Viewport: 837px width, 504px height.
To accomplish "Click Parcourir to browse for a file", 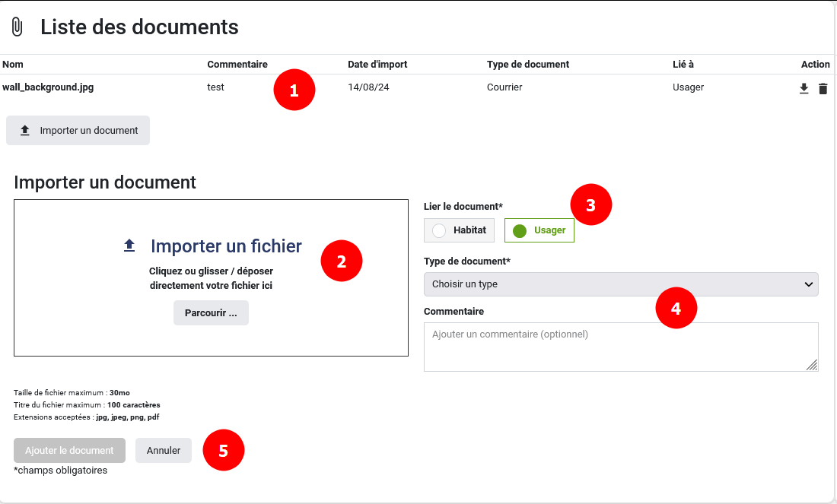I will 211,313.
